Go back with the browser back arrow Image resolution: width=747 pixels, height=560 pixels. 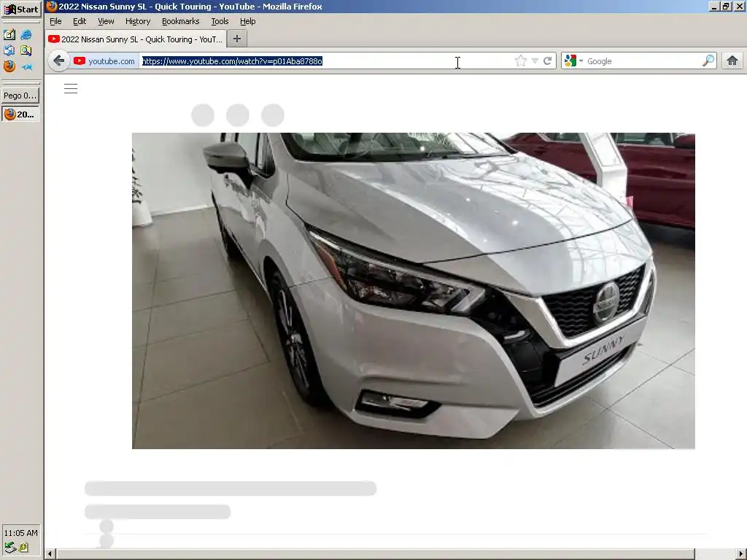(59, 61)
